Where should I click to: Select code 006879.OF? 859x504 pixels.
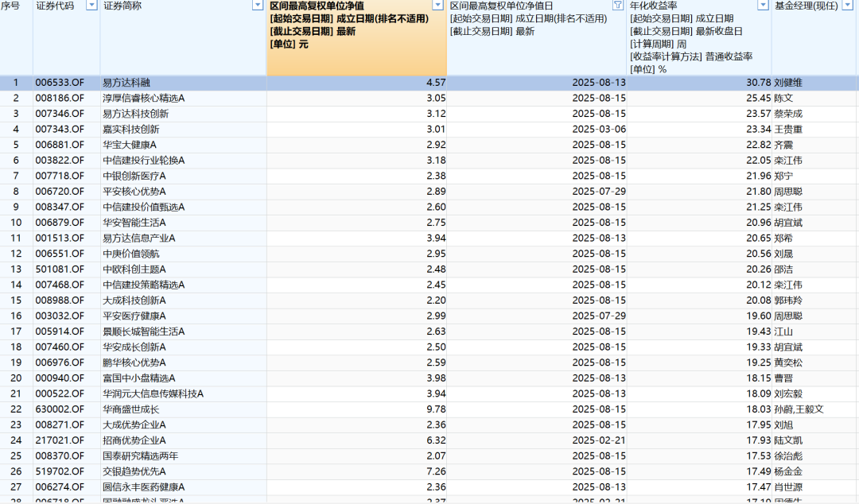(60, 223)
